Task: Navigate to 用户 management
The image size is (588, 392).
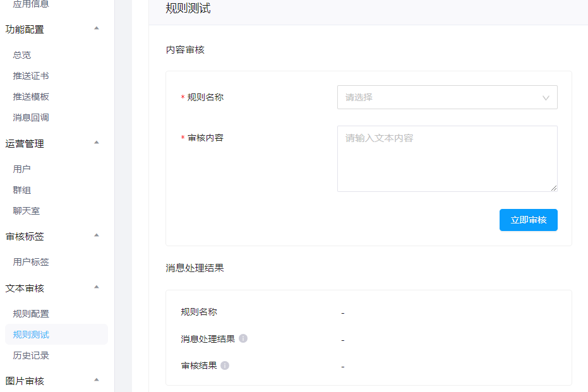Action: point(22,169)
